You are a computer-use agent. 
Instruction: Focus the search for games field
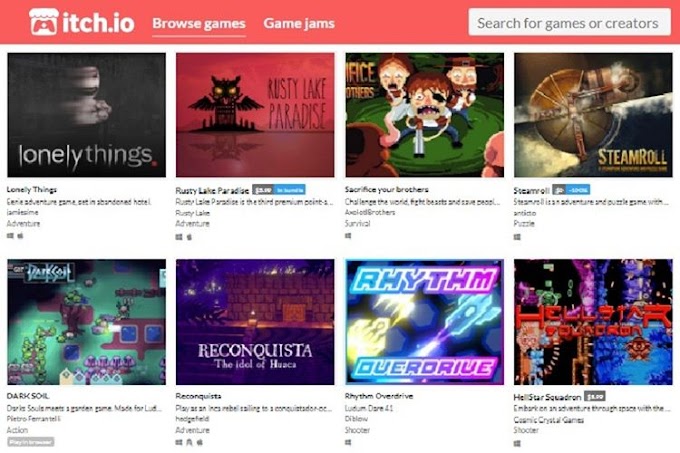tap(569, 23)
